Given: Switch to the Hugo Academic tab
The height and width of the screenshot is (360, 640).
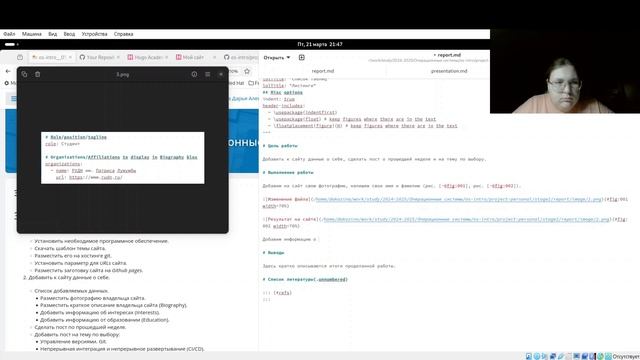Looking at the screenshot, I should [x=148, y=58].
